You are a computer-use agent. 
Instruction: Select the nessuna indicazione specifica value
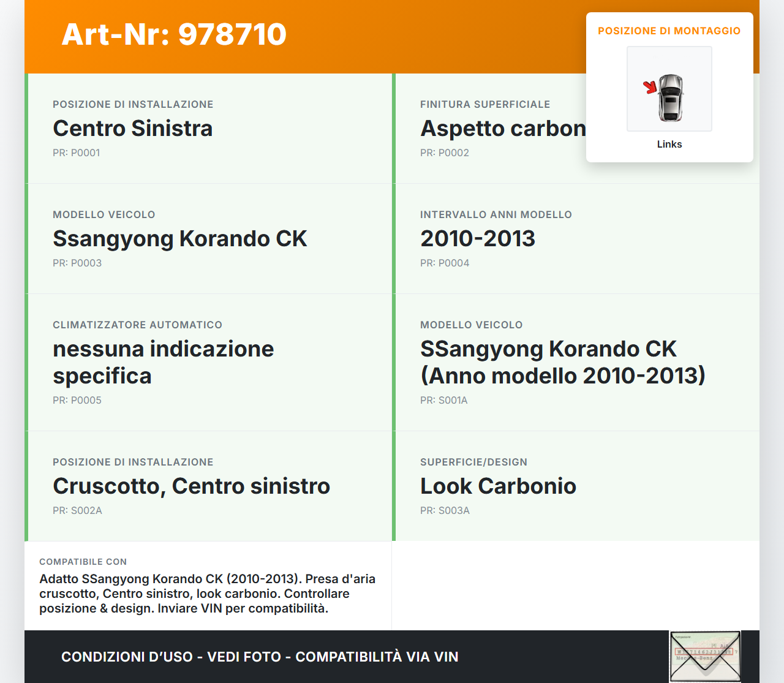click(x=163, y=362)
